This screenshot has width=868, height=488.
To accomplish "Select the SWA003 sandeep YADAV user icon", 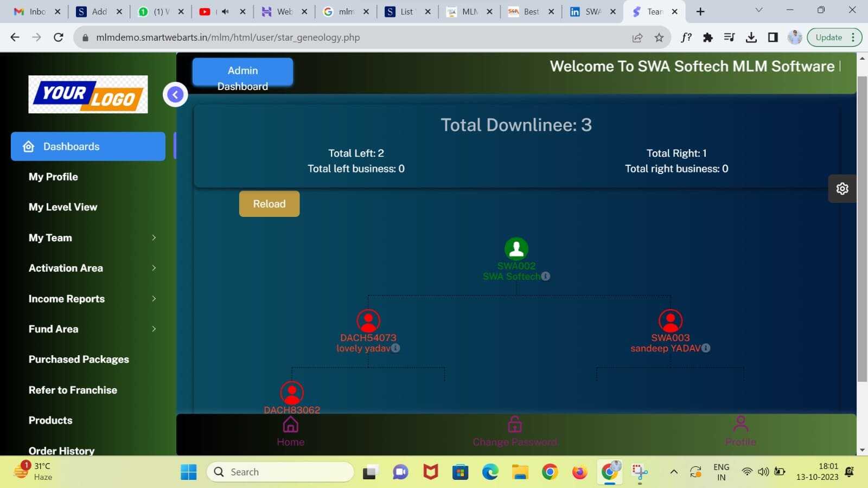I will (x=671, y=321).
